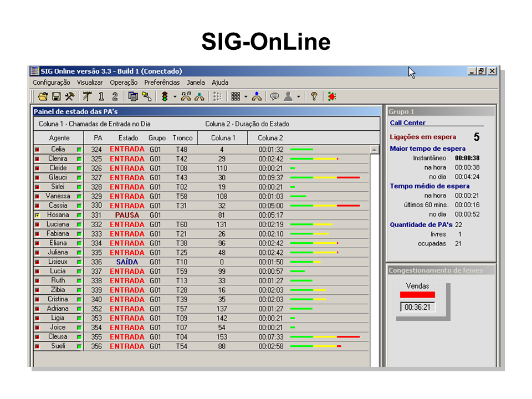532x399 pixels.
Task: Click duration 00:05:00 in Cassia's row
Action: pos(271,206)
